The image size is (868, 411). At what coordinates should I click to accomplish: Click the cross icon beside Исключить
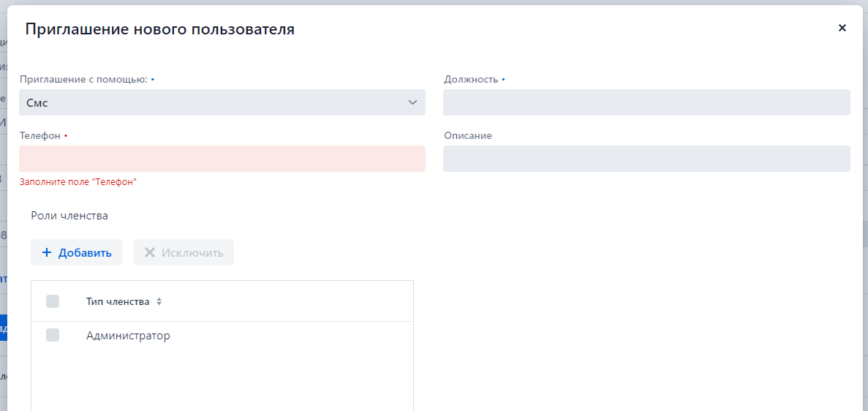click(150, 252)
